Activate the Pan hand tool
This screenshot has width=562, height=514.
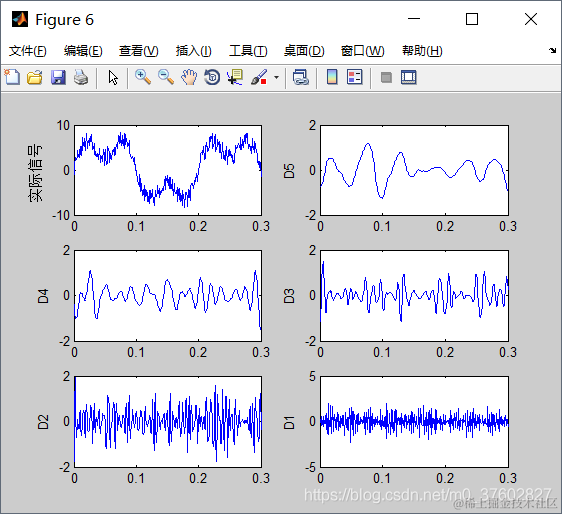click(x=189, y=77)
